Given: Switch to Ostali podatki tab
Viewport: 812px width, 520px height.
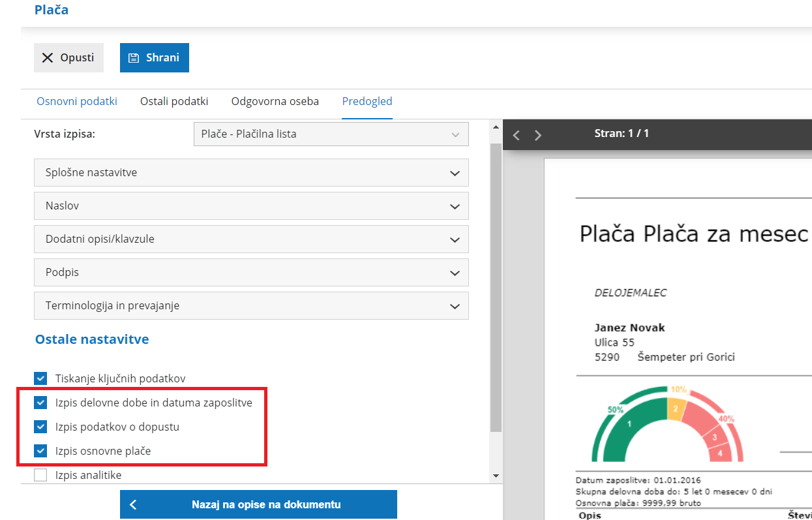Looking at the screenshot, I should 174,101.
